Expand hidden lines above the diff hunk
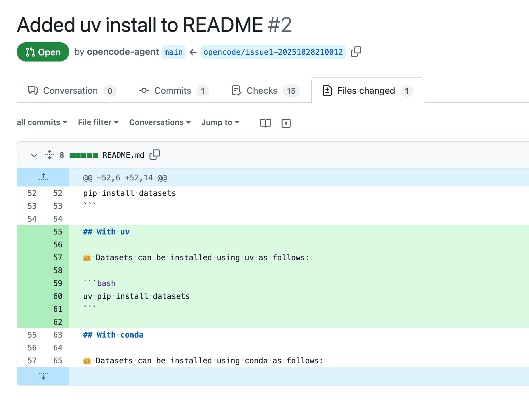 43,177
